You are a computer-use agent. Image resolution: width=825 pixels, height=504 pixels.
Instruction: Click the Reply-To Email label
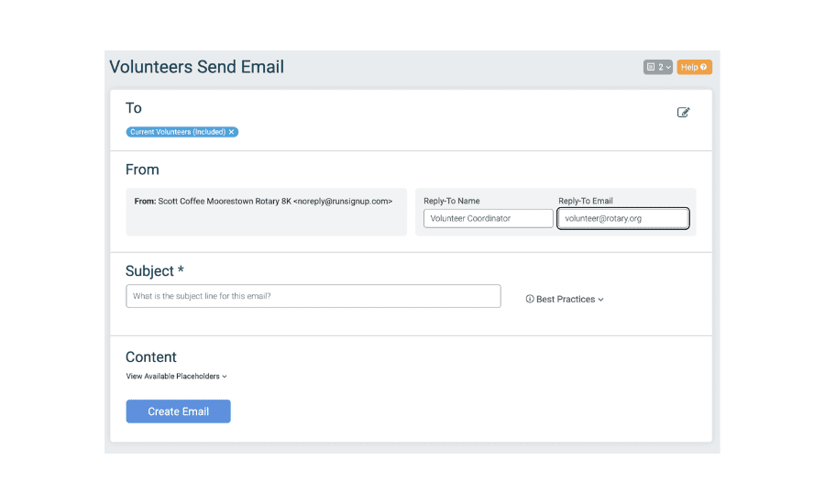[x=586, y=201]
